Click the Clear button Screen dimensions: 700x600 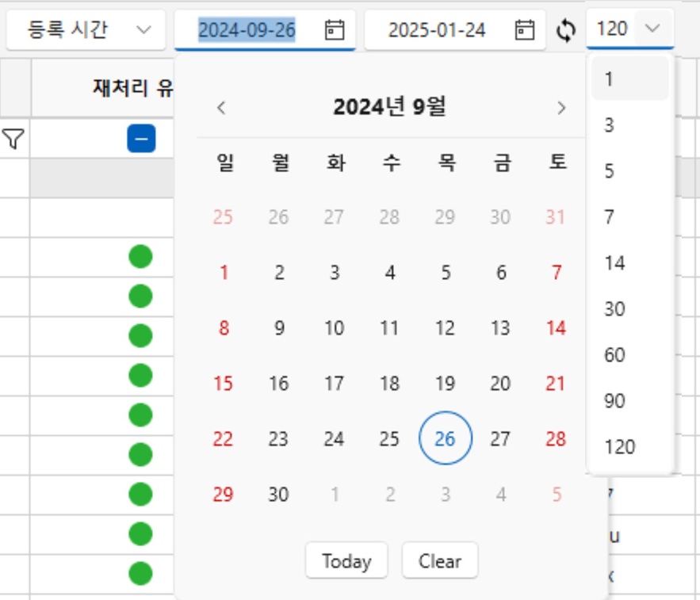click(x=440, y=561)
